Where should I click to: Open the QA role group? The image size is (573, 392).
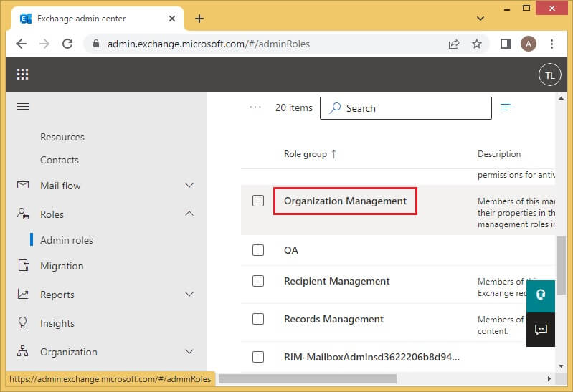click(x=291, y=250)
